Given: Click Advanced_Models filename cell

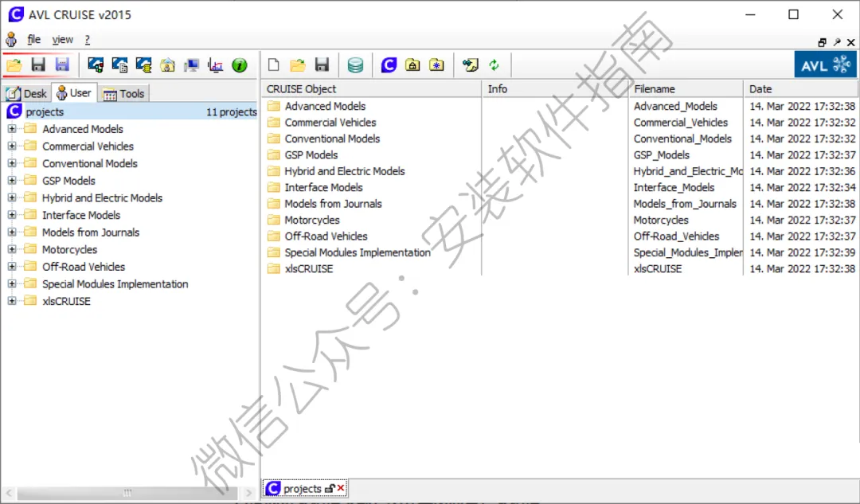Looking at the screenshot, I should click(675, 106).
